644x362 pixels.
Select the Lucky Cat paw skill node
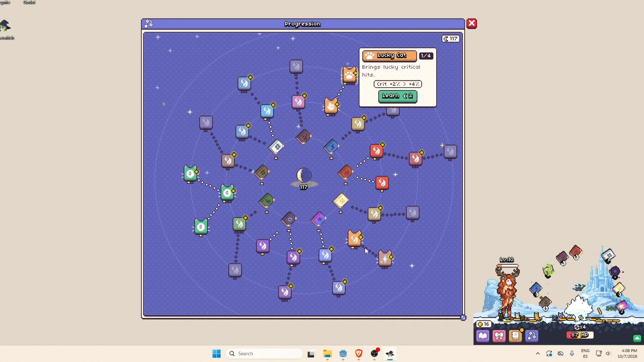tap(350, 75)
